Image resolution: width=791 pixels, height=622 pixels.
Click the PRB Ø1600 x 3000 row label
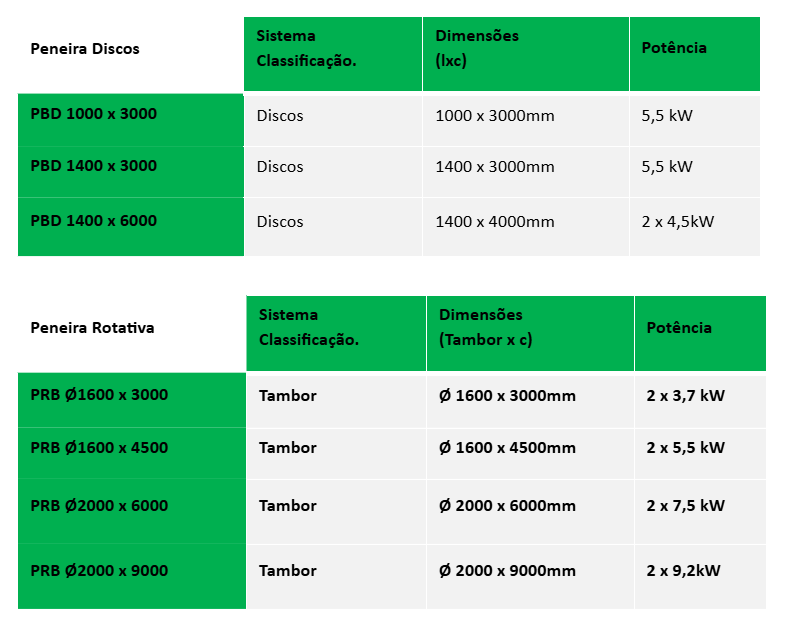[99, 395]
